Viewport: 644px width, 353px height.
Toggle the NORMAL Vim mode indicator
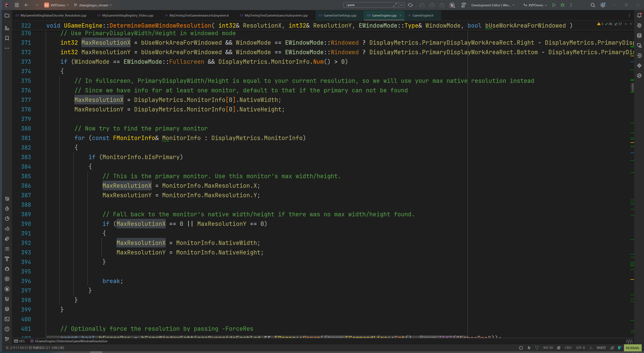[632, 348]
